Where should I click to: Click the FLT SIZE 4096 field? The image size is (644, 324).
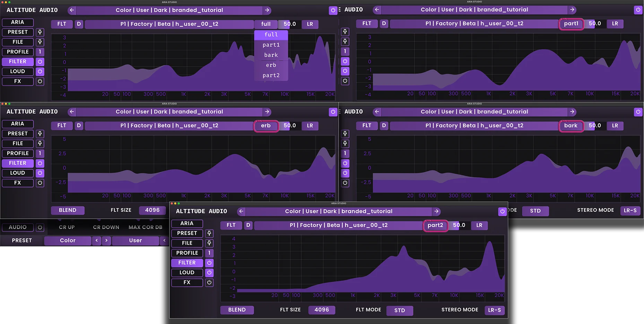pos(322,310)
